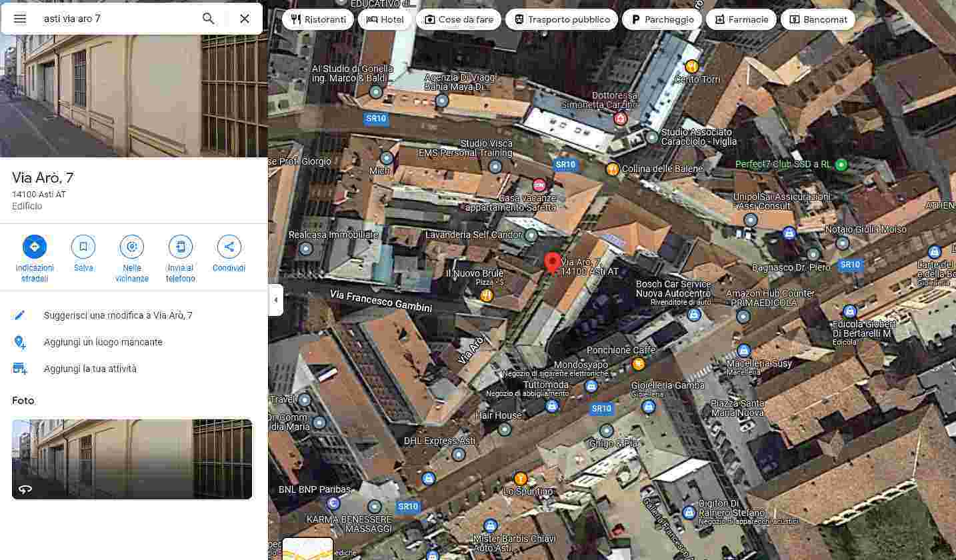
Task: Share location with Condividi icon
Action: (229, 247)
